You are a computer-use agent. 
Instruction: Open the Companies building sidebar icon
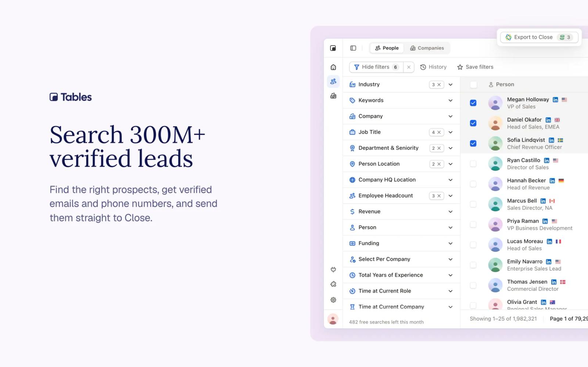click(333, 96)
